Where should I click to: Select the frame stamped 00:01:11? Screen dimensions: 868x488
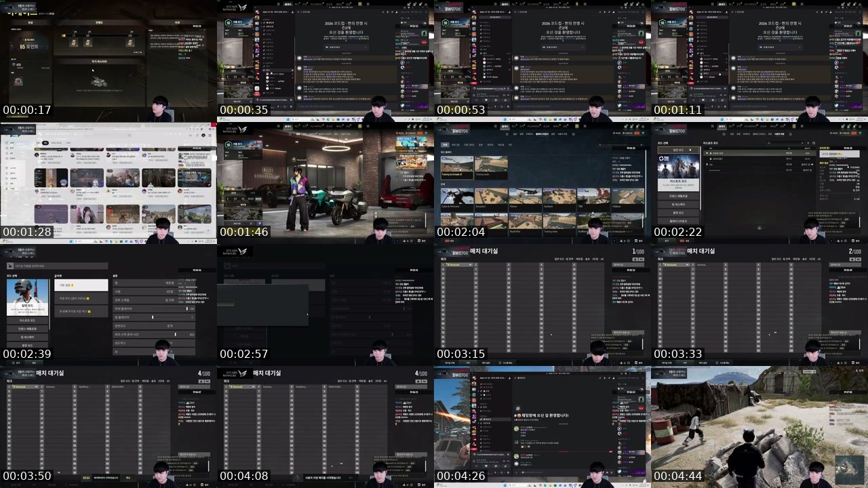click(x=759, y=61)
